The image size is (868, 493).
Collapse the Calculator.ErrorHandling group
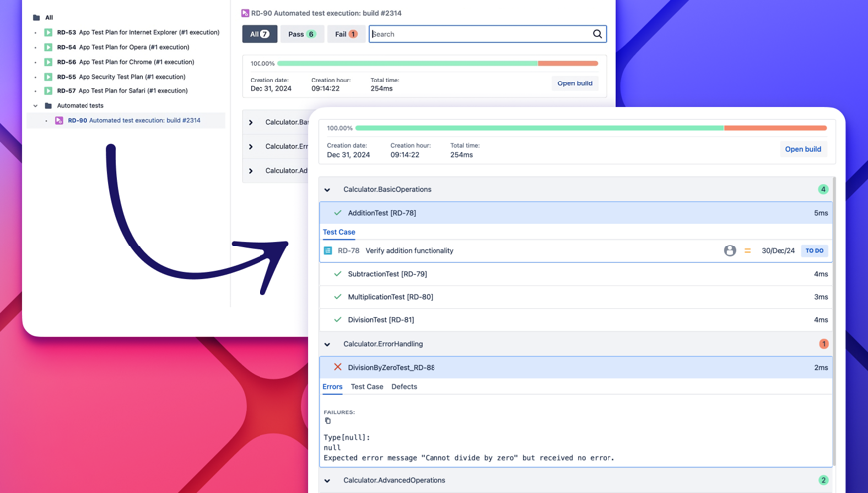click(327, 345)
